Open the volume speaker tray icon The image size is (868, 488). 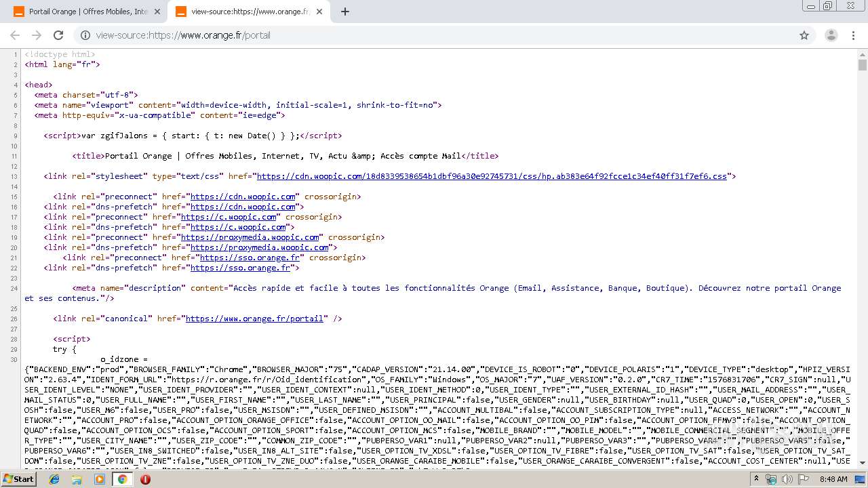pos(787,479)
